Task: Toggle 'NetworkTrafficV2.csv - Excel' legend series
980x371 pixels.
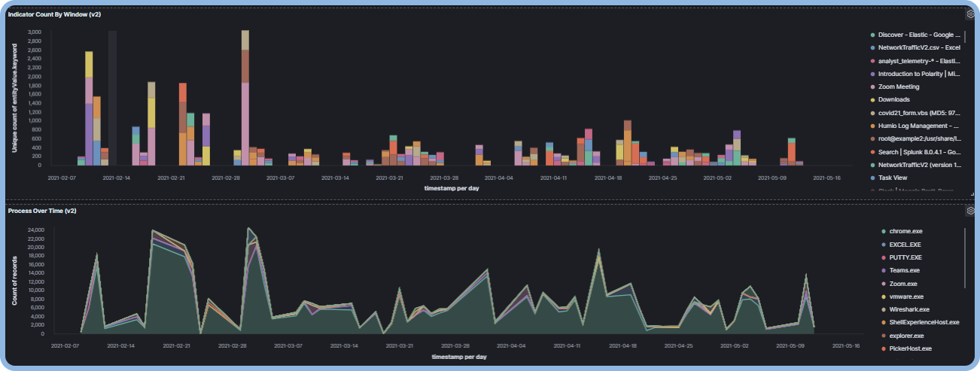Action: [919, 48]
